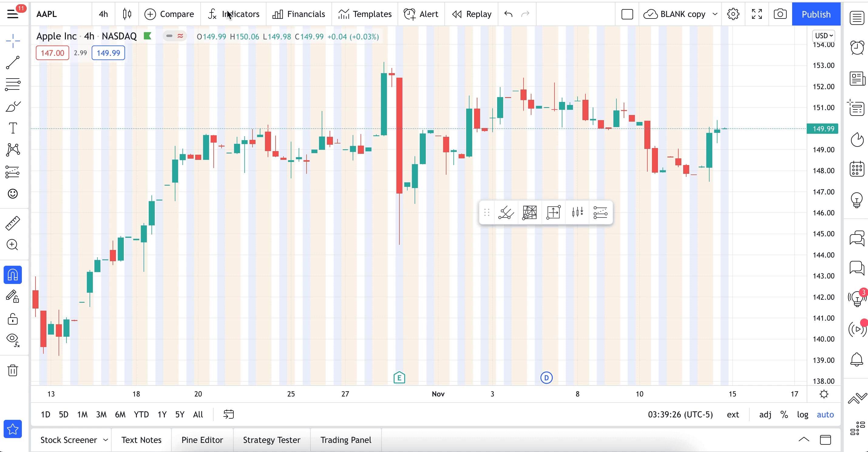868x452 pixels.
Task: Expand the Stock Screener dropdown arrow
Action: [x=106, y=440]
